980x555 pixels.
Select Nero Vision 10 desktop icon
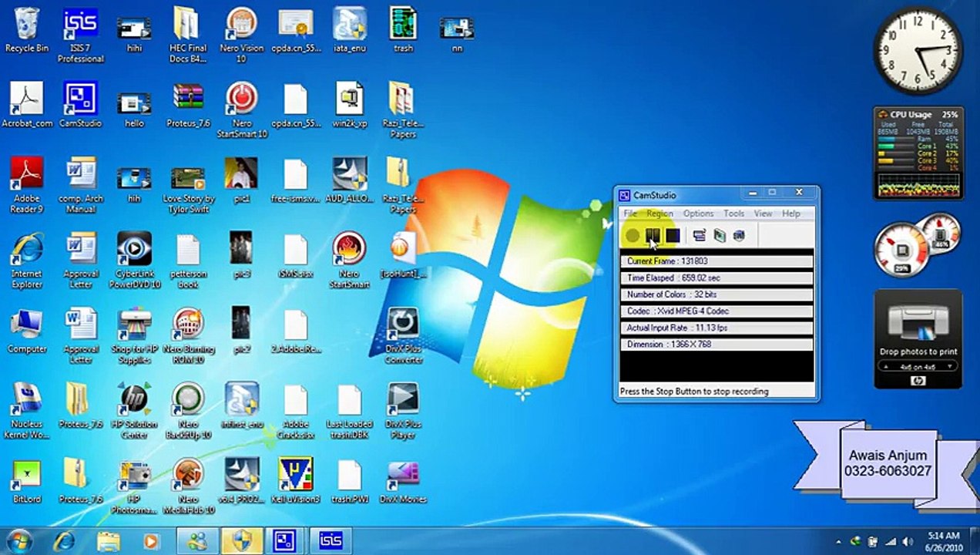[x=241, y=35]
